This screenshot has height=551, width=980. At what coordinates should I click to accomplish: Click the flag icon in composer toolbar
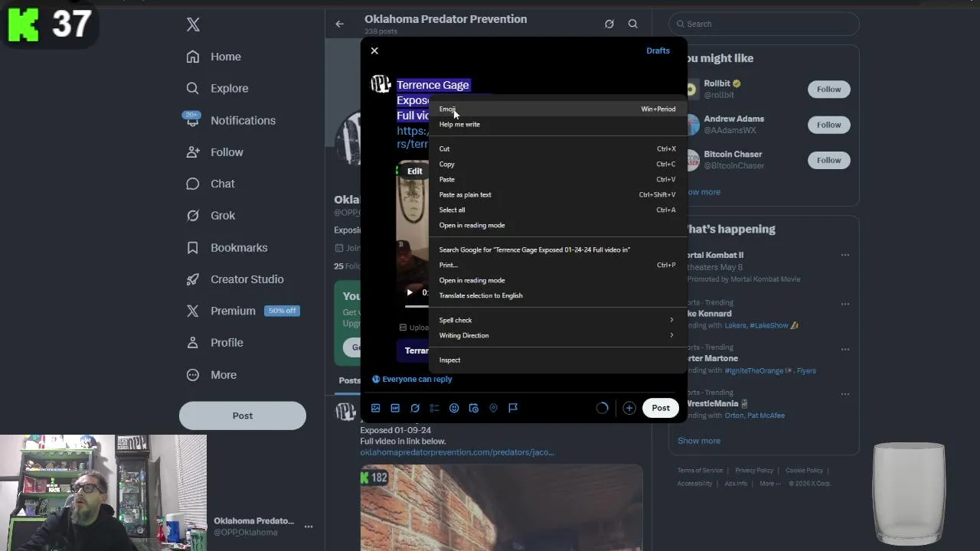coord(513,408)
